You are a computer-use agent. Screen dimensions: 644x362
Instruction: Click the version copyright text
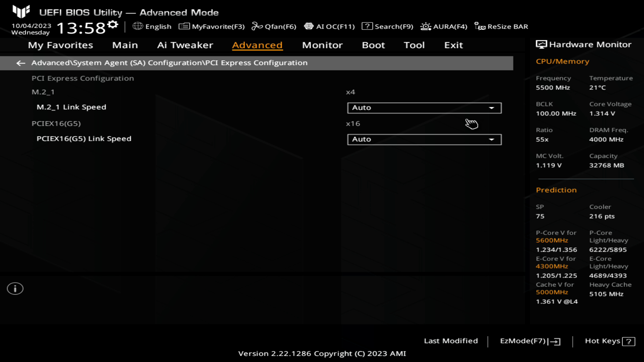pyautogui.click(x=322, y=354)
